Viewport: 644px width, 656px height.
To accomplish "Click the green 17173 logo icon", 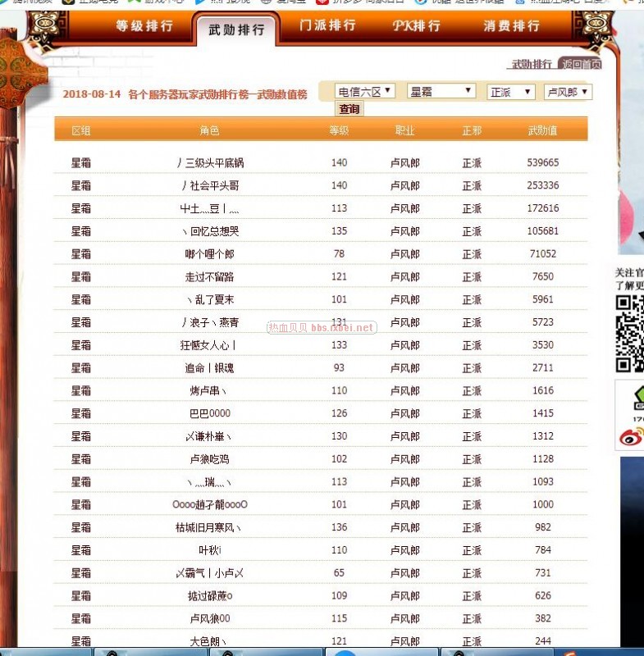I will click(636, 399).
